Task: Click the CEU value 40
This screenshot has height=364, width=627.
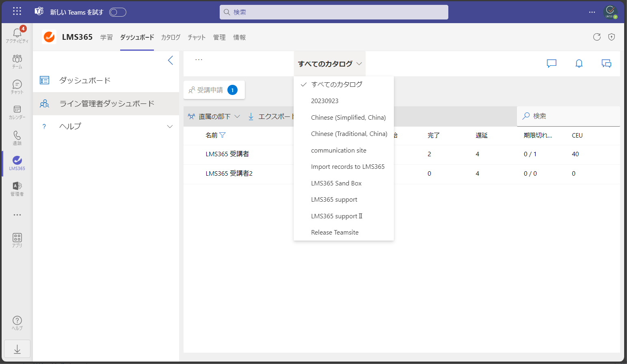Action: tap(575, 154)
